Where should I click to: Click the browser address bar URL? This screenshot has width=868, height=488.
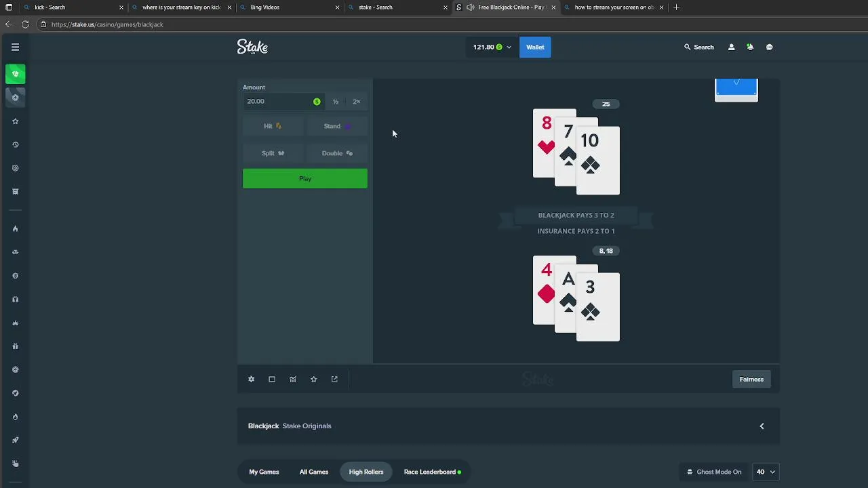107,24
